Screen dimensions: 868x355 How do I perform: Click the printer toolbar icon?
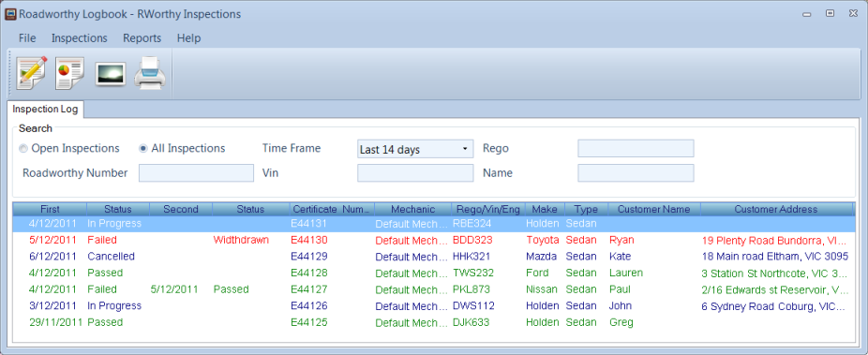[149, 73]
